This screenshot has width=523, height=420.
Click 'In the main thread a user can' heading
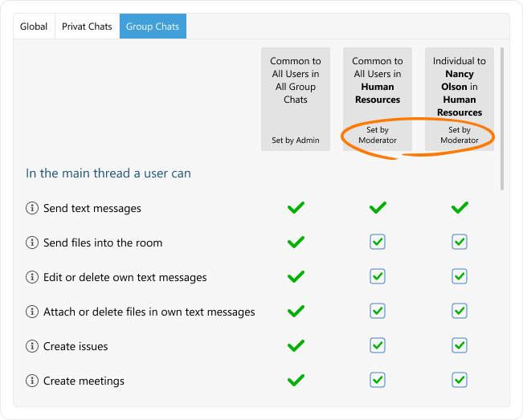click(108, 173)
